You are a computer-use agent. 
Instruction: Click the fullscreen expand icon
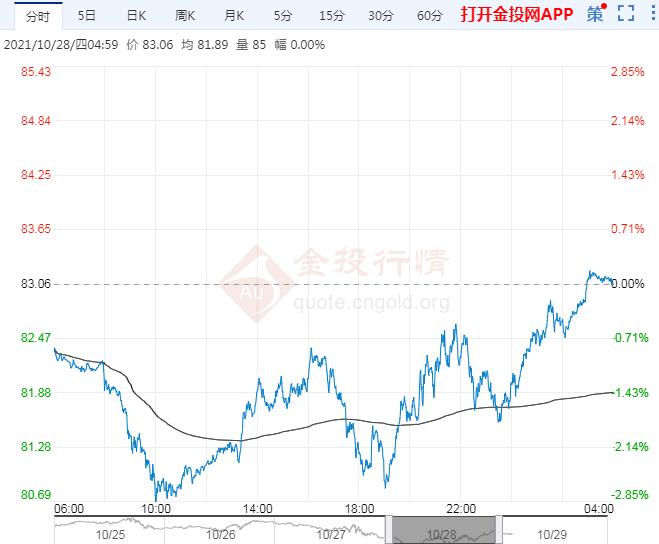pyautogui.click(x=625, y=14)
